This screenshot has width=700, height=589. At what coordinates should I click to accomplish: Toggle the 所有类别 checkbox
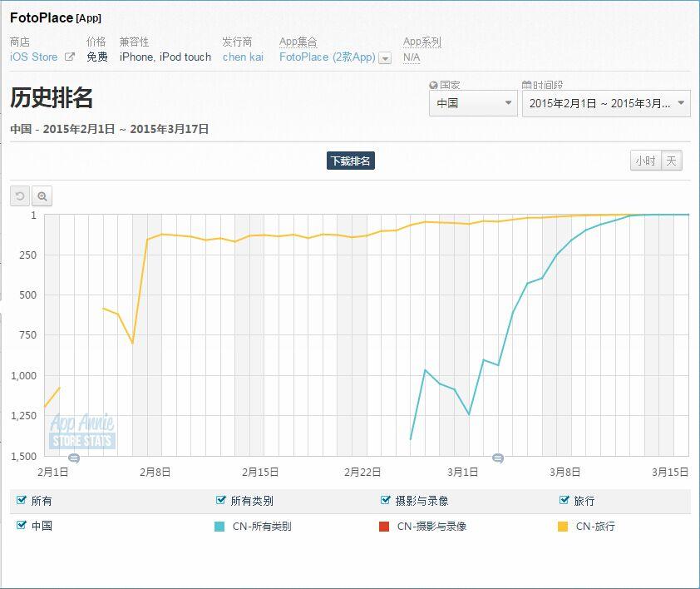pyautogui.click(x=220, y=500)
